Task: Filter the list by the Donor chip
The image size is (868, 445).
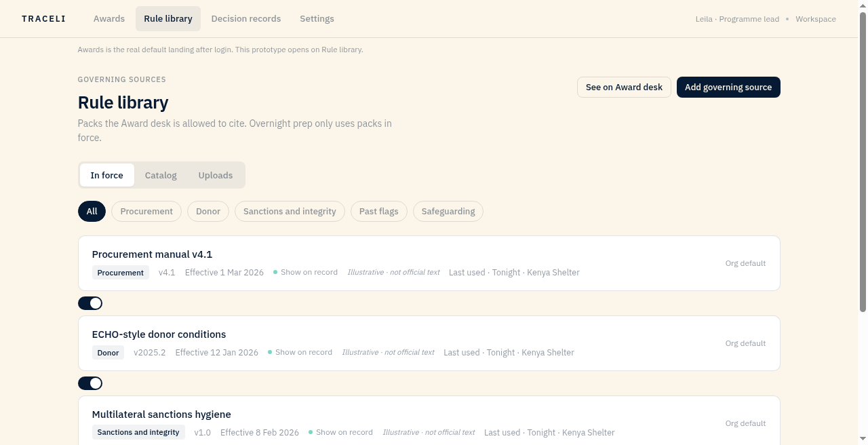Action: [208, 212]
